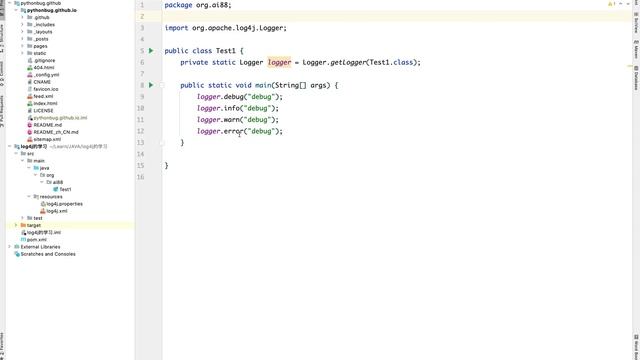Run the Test1 class using gutter arrow
The image size is (640, 360).
click(151, 51)
